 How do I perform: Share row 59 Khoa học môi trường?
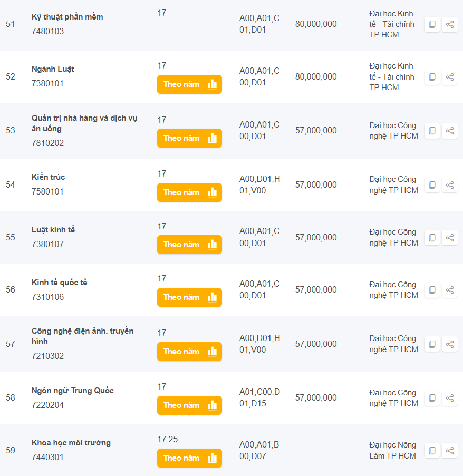coord(450,451)
